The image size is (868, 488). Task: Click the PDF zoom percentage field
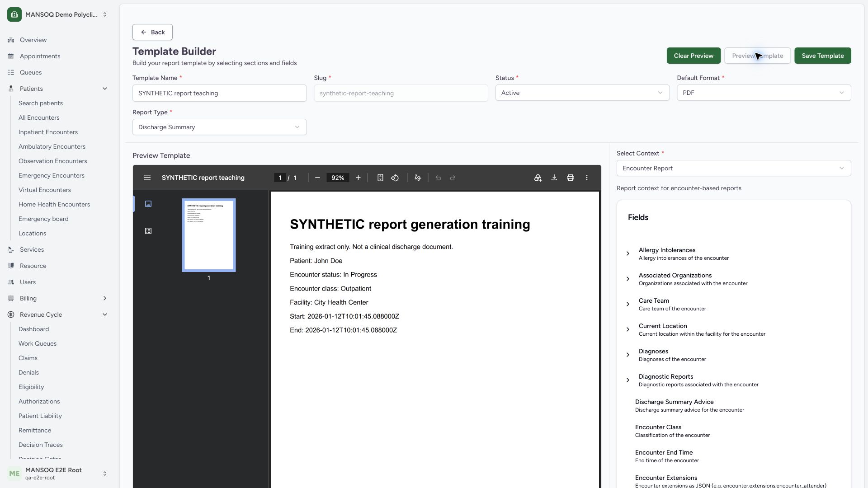click(338, 178)
